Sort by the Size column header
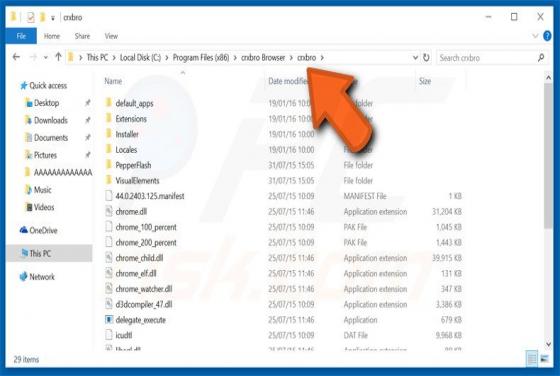Viewport: 560px width, 376px height. (x=425, y=81)
